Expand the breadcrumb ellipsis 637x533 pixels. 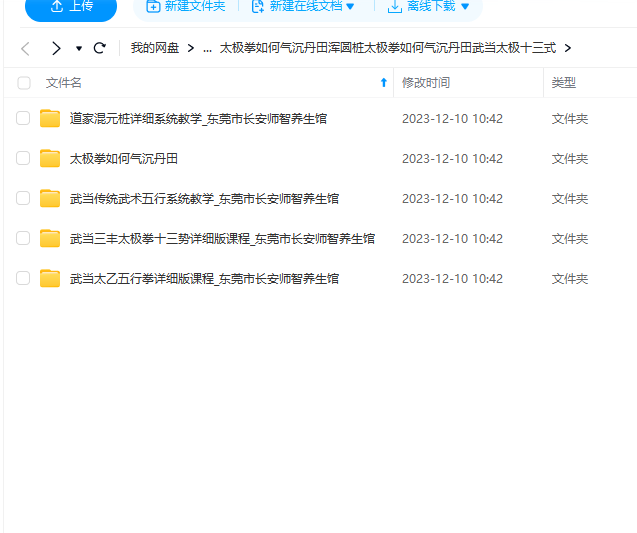(207, 49)
